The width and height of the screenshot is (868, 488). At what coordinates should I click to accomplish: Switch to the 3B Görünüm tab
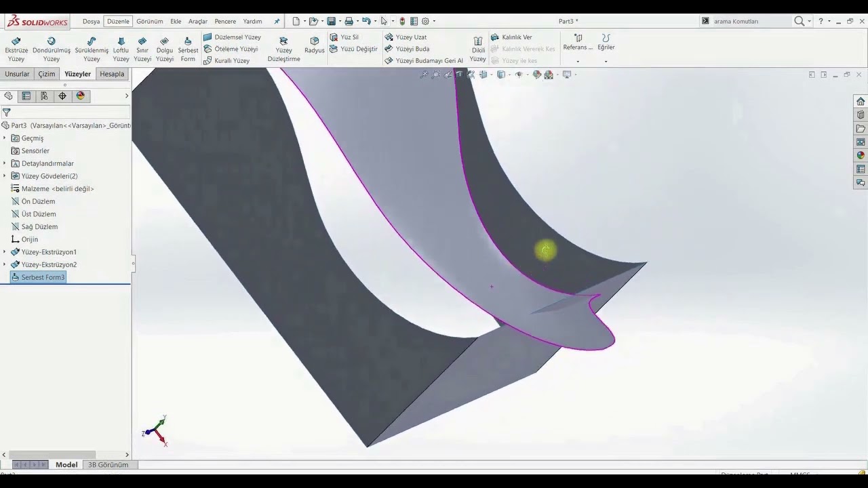coord(108,465)
